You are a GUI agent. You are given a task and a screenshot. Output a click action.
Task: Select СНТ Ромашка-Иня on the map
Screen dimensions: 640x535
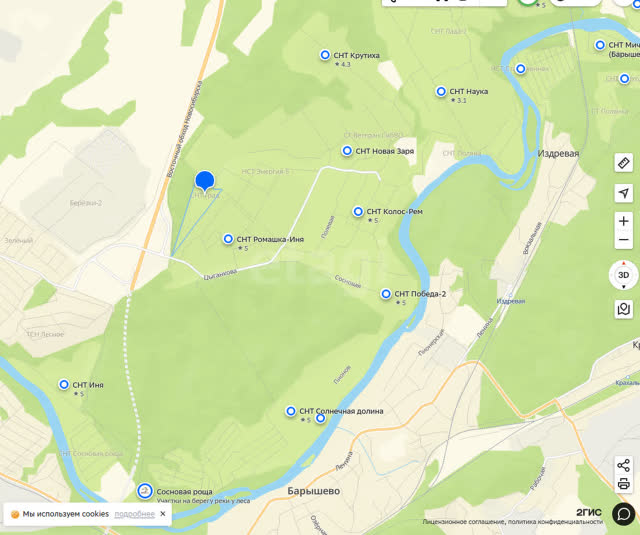pos(228,239)
